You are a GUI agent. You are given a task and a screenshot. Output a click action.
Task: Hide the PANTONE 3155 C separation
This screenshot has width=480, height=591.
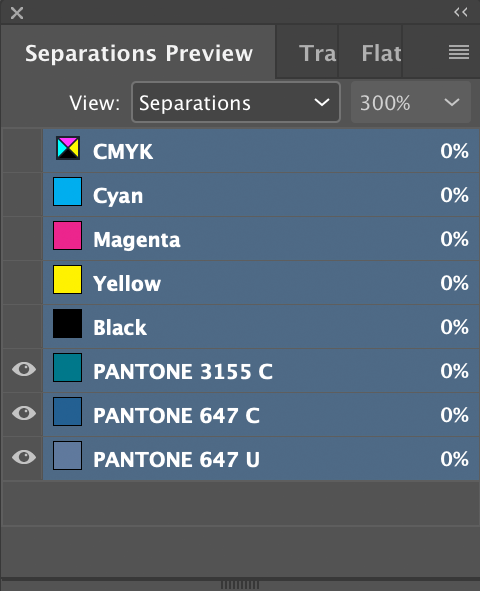point(24,369)
